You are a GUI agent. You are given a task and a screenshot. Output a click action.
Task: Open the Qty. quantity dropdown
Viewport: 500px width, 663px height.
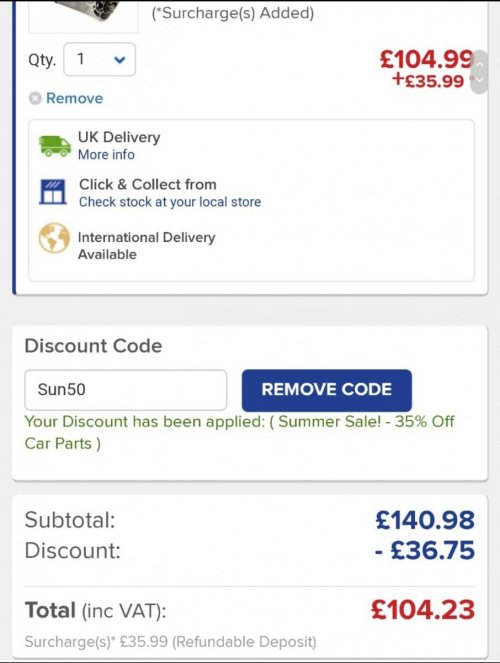(99, 59)
